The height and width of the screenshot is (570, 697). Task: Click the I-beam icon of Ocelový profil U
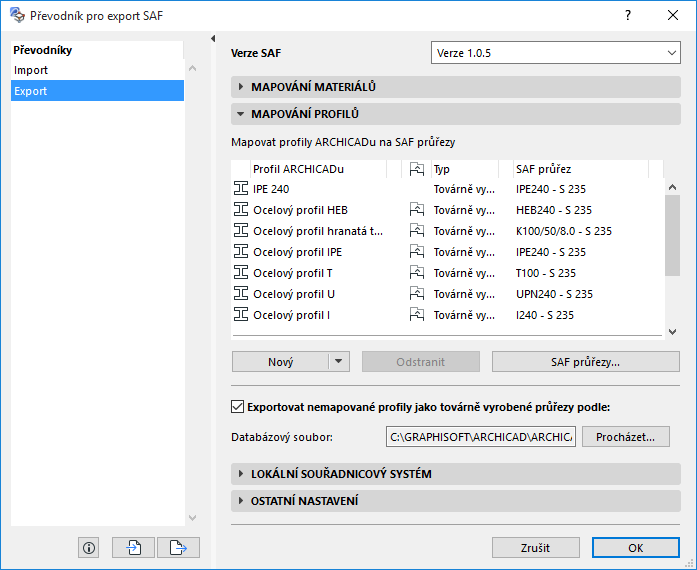pos(240,293)
